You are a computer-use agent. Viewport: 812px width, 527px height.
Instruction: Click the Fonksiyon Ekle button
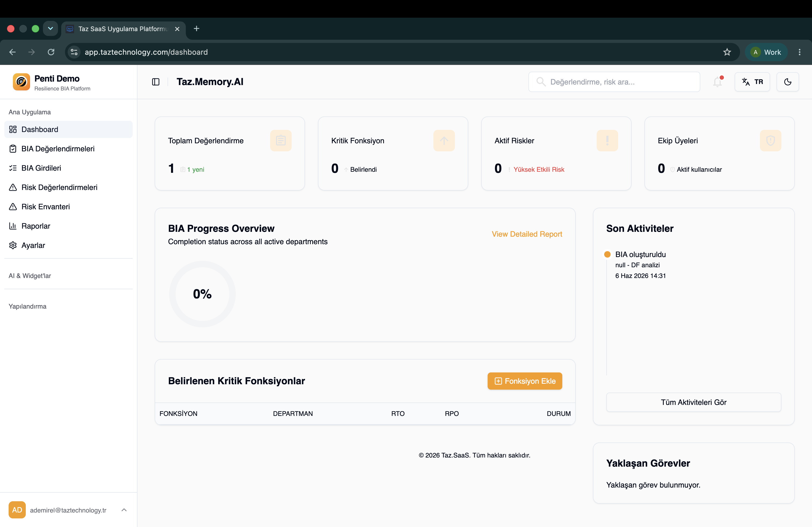[525, 381]
